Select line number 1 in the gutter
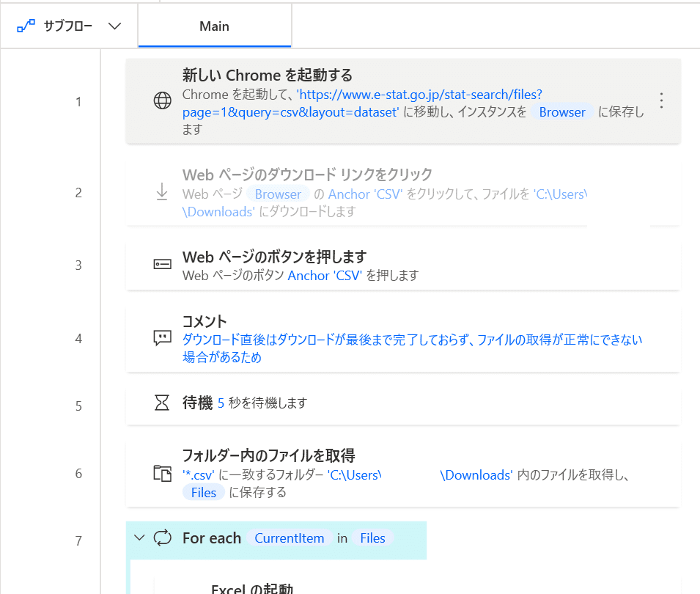The image size is (700, 594). point(78,102)
